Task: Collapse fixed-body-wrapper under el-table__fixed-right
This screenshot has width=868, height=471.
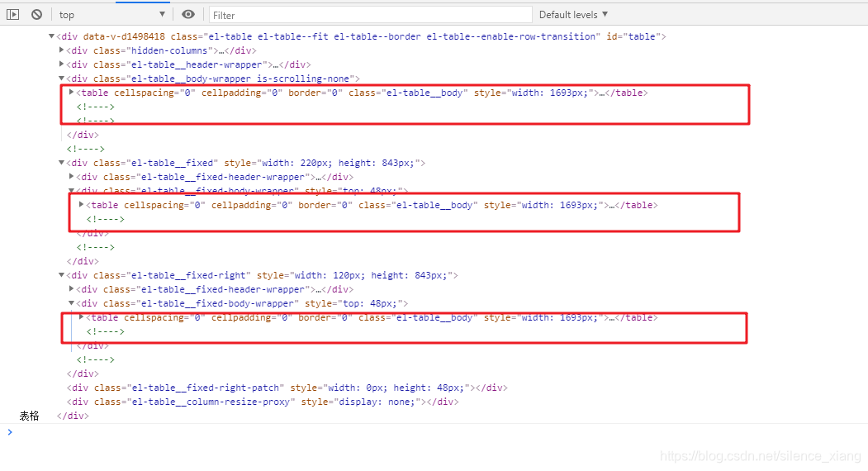Action: (71, 303)
